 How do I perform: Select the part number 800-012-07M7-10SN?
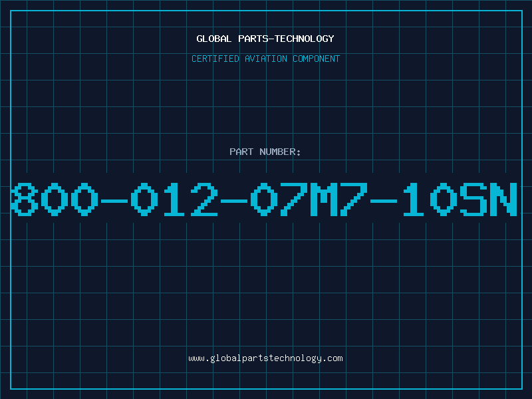[264, 199]
